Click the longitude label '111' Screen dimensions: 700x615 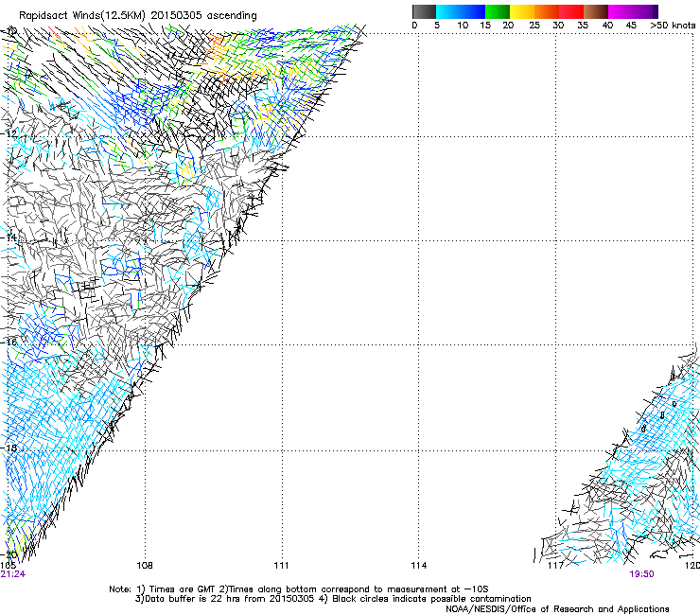pos(281,566)
